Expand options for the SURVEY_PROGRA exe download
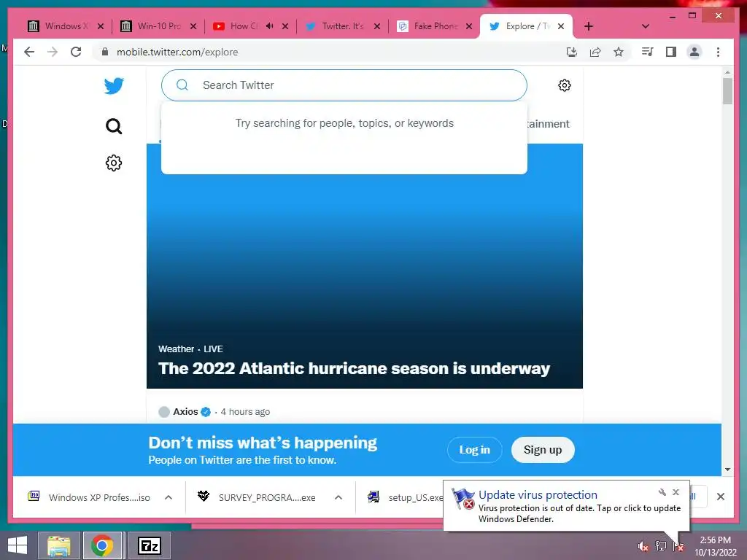This screenshot has width=747, height=560. click(x=338, y=497)
